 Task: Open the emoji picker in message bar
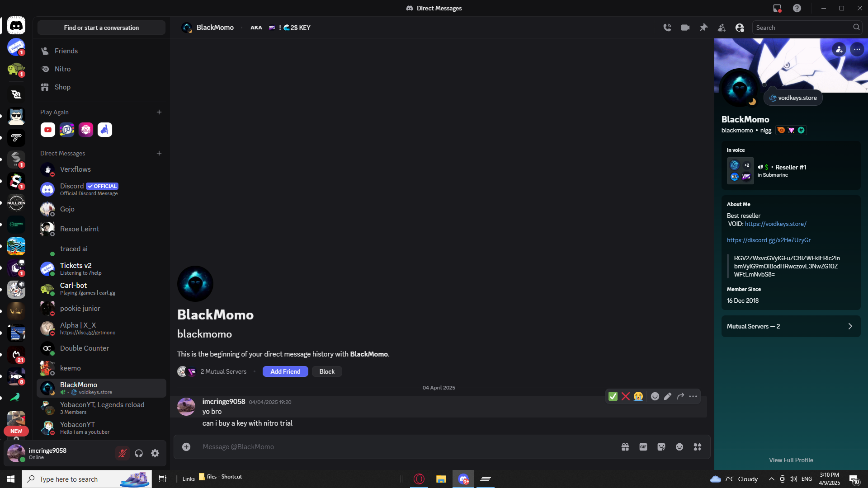(679, 447)
